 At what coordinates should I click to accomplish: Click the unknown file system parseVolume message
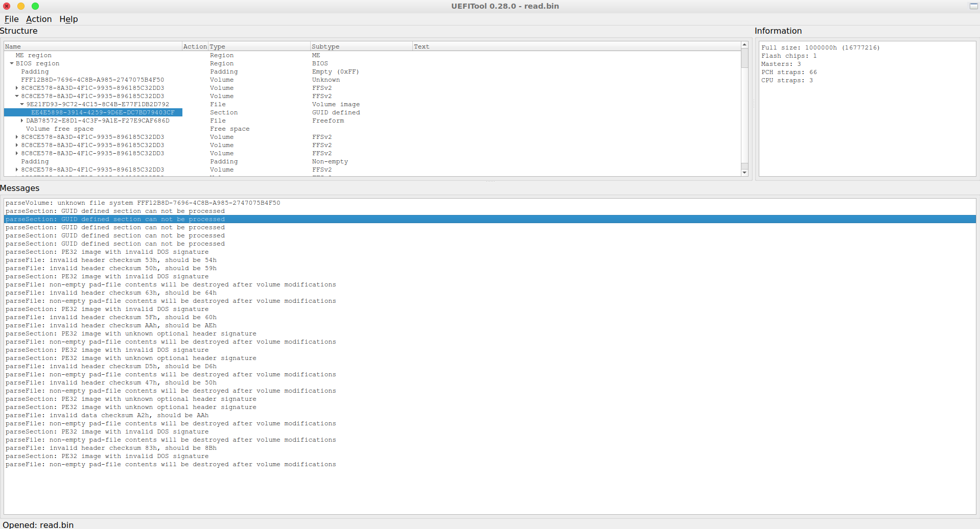[x=143, y=203]
